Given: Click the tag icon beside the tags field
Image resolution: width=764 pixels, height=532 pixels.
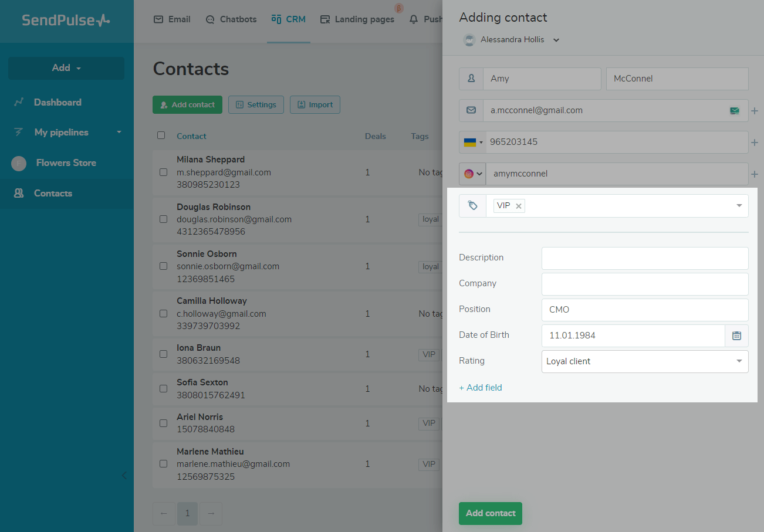Looking at the screenshot, I should (472, 206).
